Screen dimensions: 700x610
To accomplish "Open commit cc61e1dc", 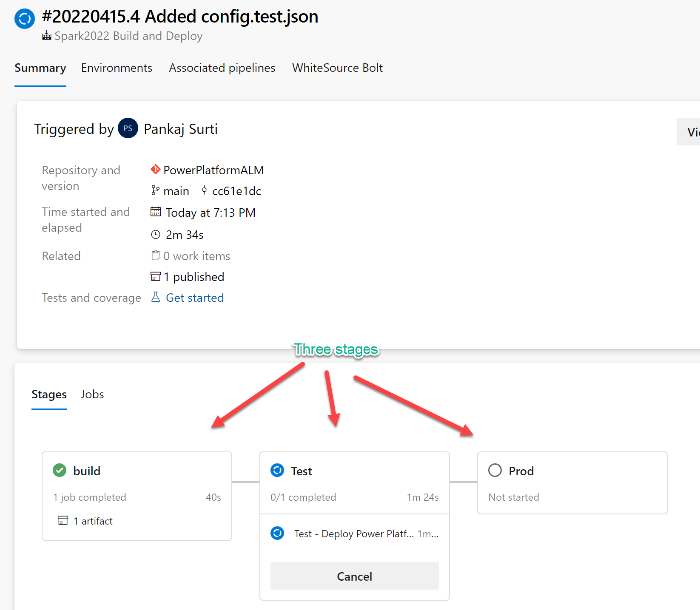I will point(236,191).
